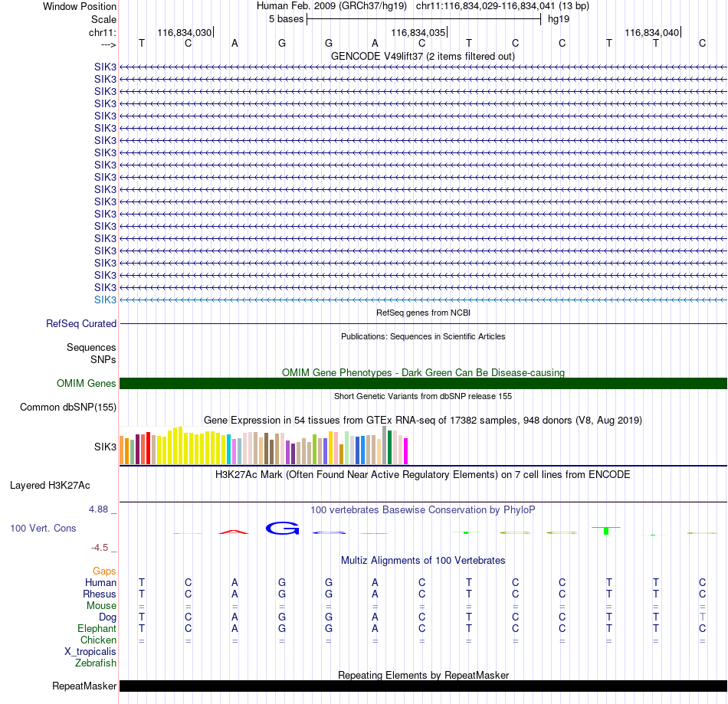Click the large blue G conservation logo
This screenshot has width=728, height=704.
pos(282,528)
